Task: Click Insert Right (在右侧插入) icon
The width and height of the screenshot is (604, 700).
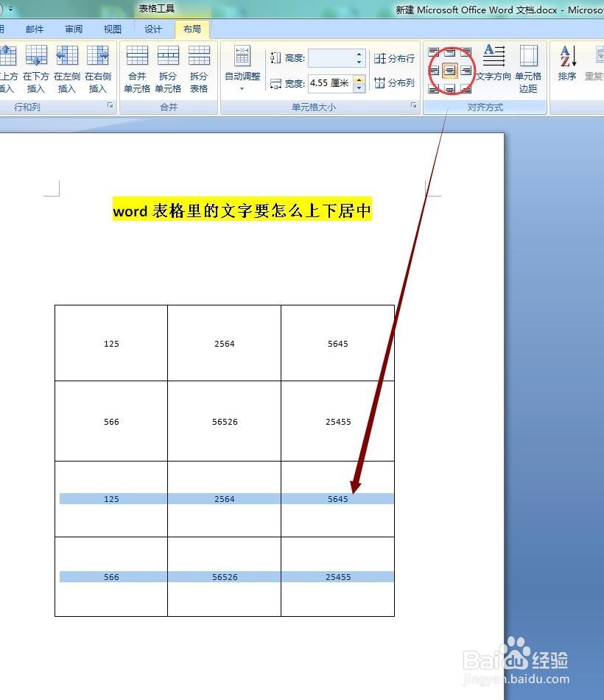Action: click(x=98, y=66)
